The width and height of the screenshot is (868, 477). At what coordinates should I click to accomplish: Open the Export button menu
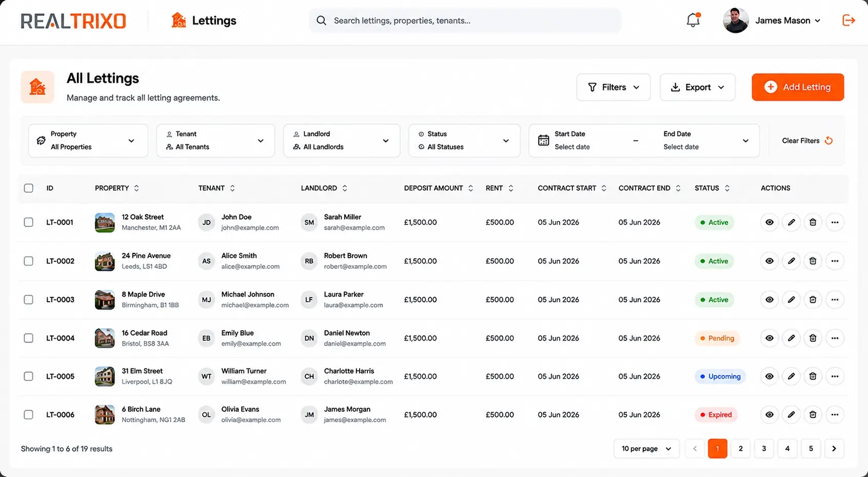pyautogui.click(x=698, y=87)
